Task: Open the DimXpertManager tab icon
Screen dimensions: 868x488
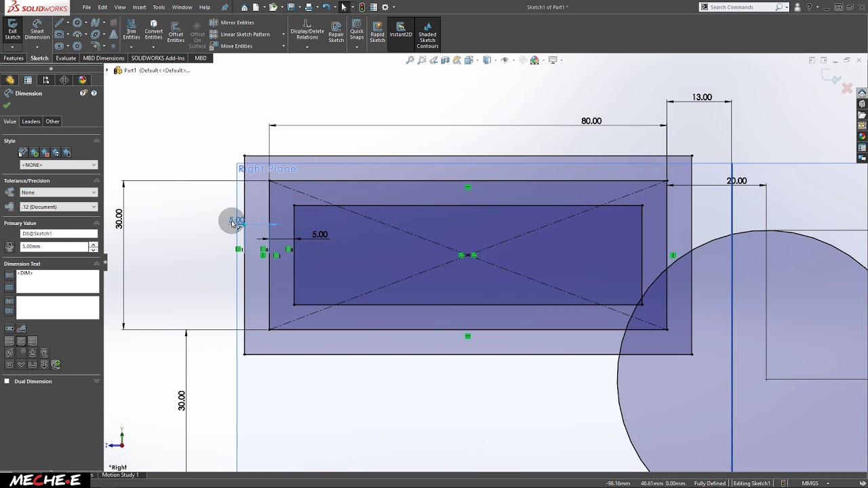Action: (x=64, y=80)
